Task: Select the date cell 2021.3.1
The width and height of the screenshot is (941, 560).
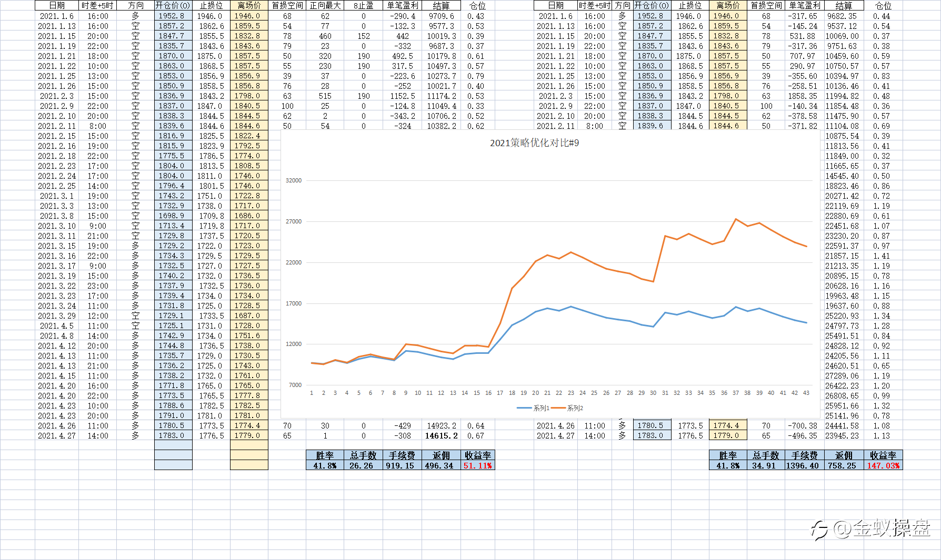Action: pos(57,196)
